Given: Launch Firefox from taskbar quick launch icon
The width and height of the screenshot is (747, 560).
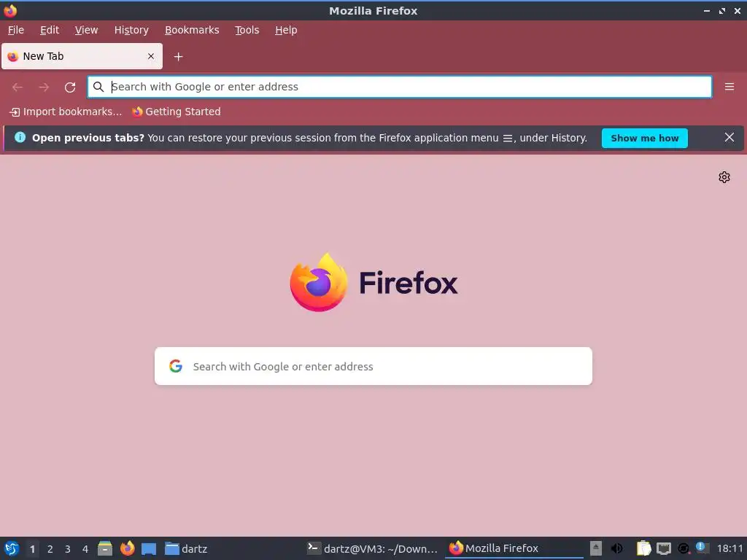Looking at the screenshot, I should [x=127, y=548].
